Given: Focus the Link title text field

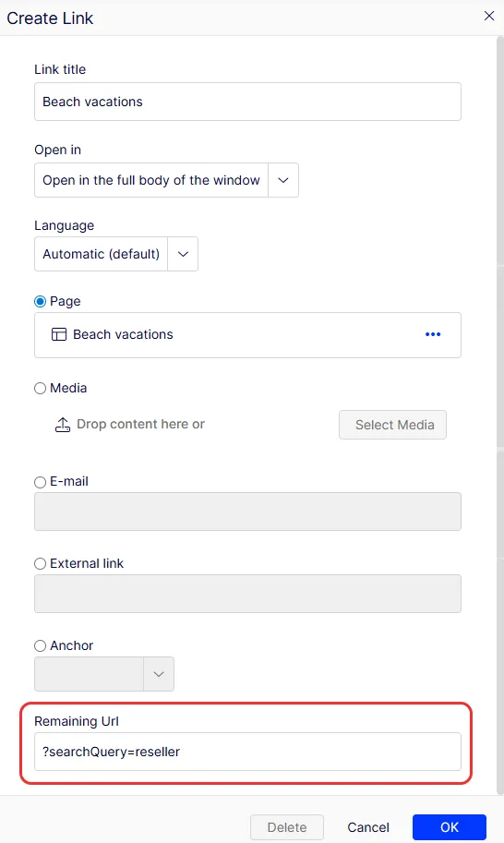Looking at the screenshot, I should click(247, 102).
